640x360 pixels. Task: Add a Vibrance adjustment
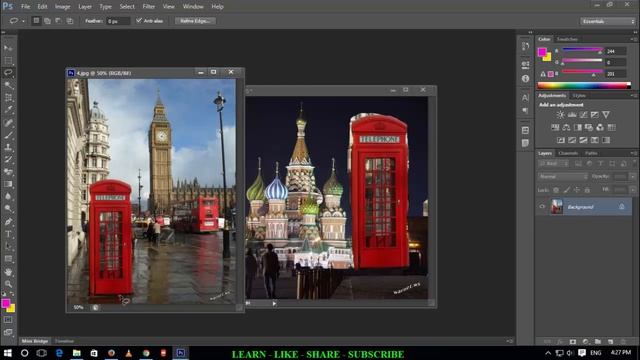point(606,115)
